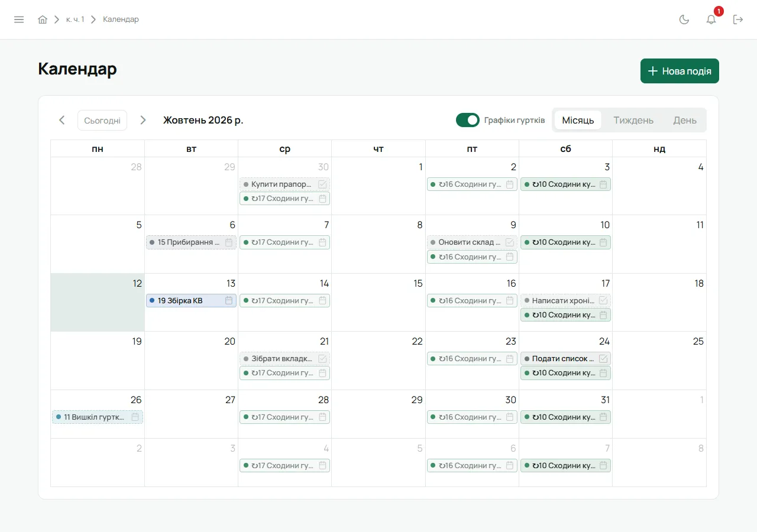Open the hamburger sidebar menu
The image size is (757, 532).
[x=19, y=20]
